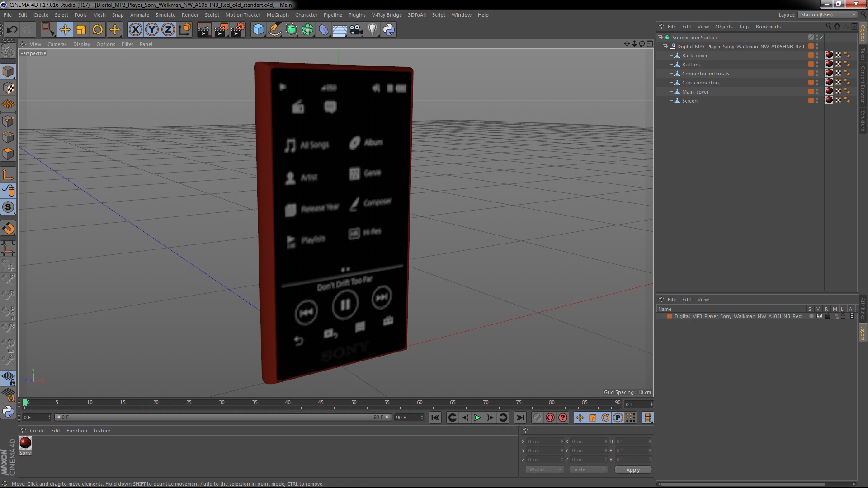Screen dimensions: 868x488
Task: Open the World coordinate dropdown
Action: click(x=545, y=470)
